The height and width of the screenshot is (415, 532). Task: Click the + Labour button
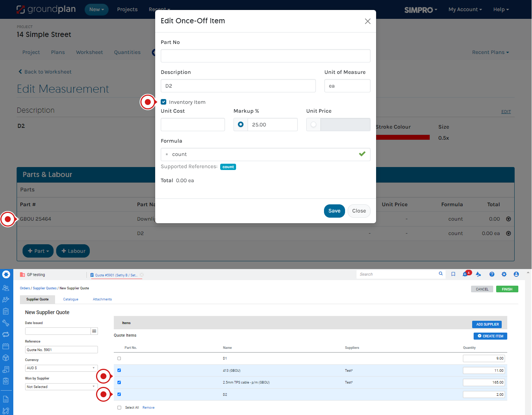73,251
